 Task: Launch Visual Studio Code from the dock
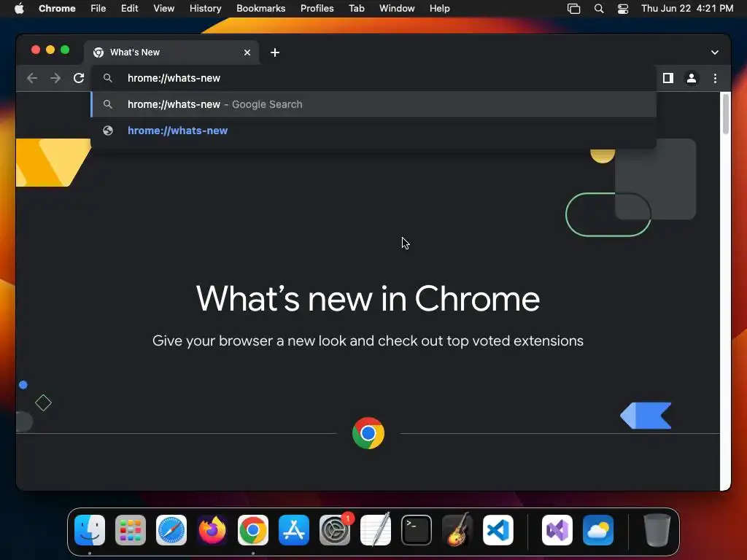(x=498, y=530)
